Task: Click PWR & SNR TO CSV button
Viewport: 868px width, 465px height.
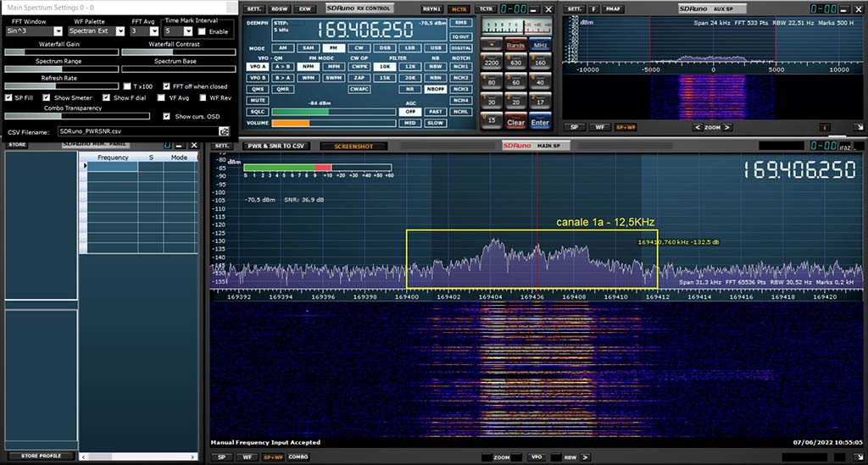Action: coord(275,147)
